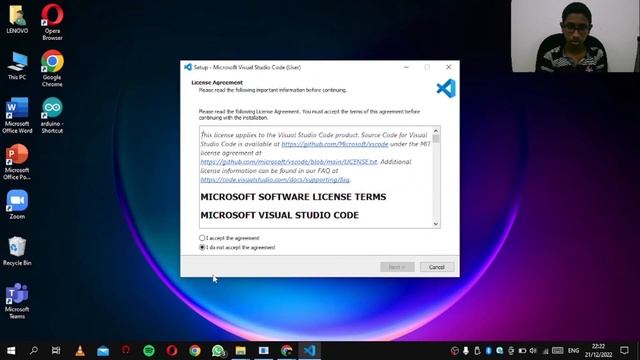Image resolution: width=640 pixels, height=360 pixels.
Task: Click the 'License Agreement' heading text
Action: point(217,82)
